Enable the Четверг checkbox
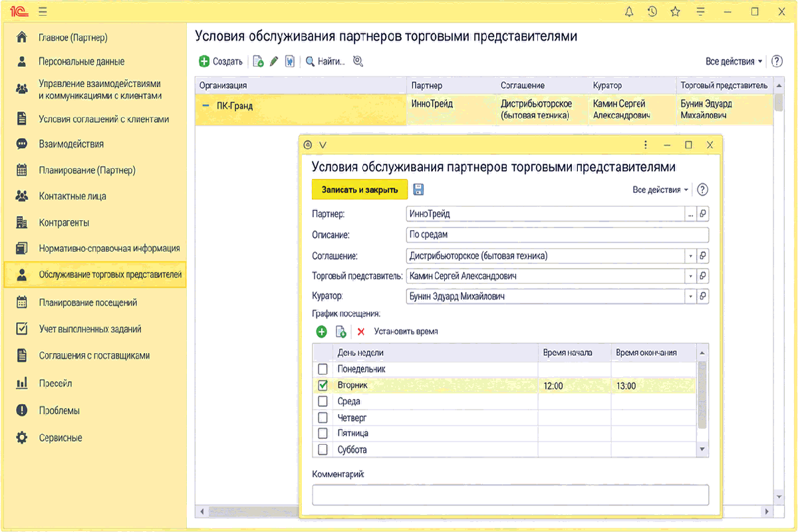 [323, 418]
